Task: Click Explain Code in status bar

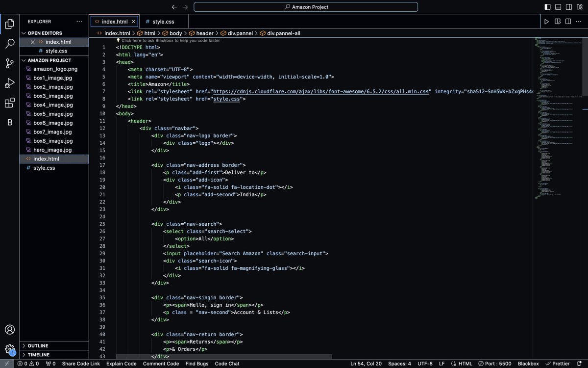Action: point(121,364)
